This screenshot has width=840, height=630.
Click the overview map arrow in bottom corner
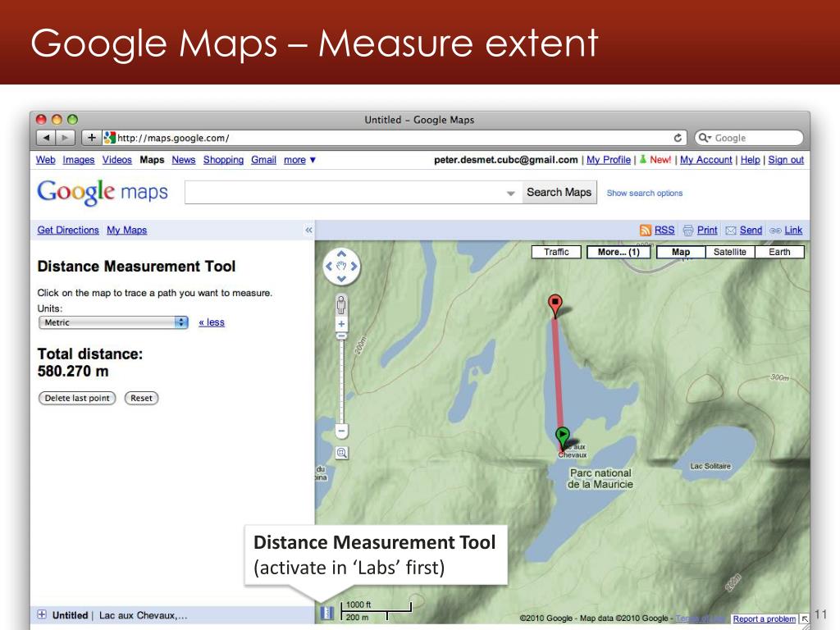(x=804, y=619)
